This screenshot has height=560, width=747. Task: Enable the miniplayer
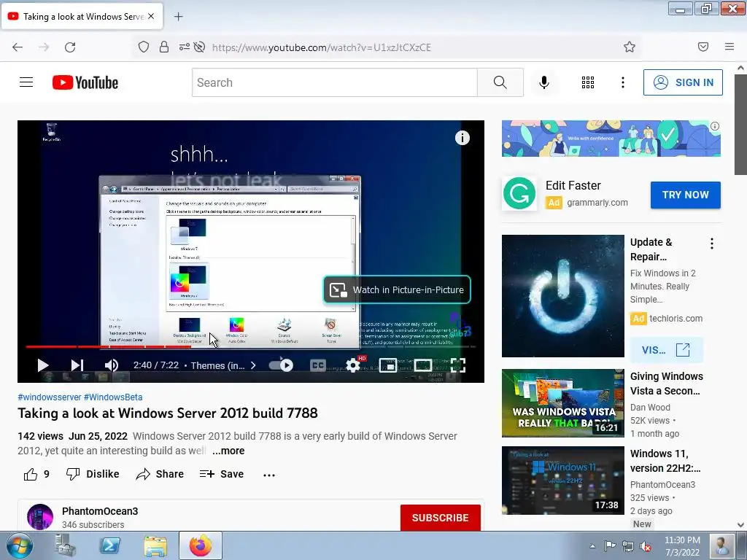(x=388, y=365)
